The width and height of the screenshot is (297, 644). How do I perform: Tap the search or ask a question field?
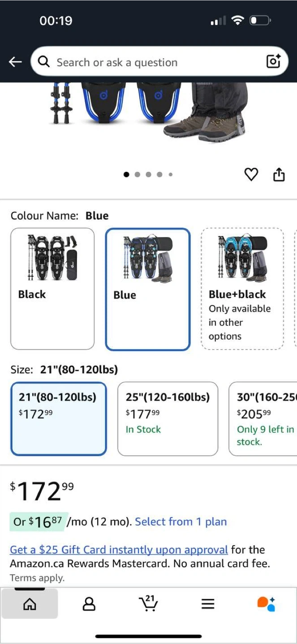[x=152, y=62]
